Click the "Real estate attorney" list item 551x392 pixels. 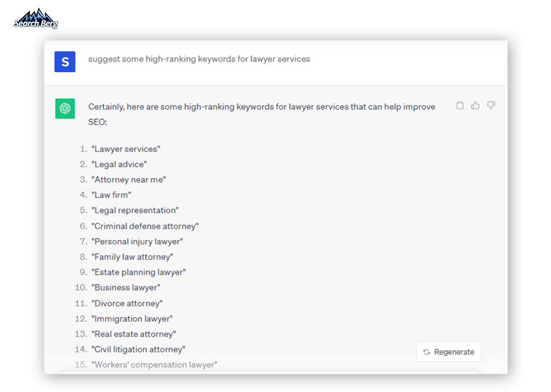click(x=134, y=334)
